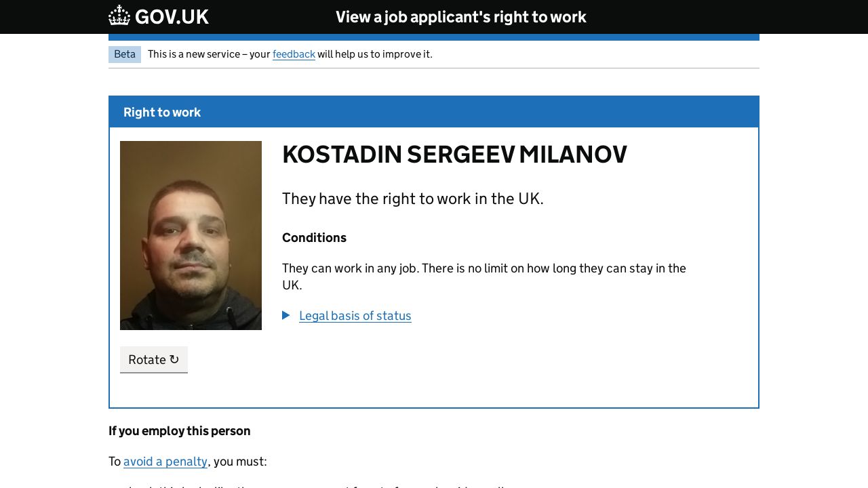Click the "Legal basis of status" link text

pyautogui.click(x=355, y=316)
